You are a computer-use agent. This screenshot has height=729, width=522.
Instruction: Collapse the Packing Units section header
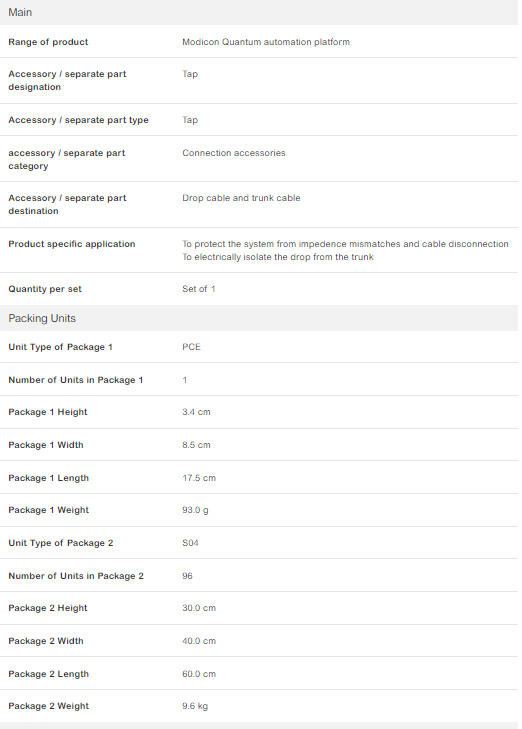[259, 318]
